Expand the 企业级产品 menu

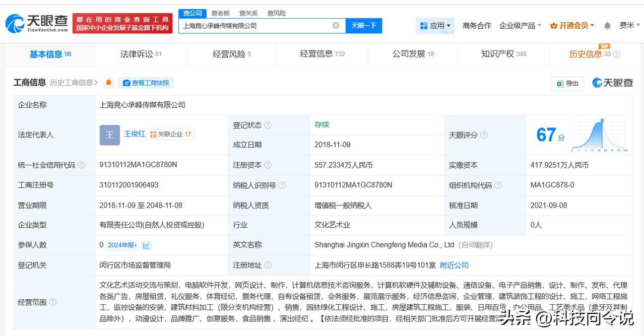(520, 26)
